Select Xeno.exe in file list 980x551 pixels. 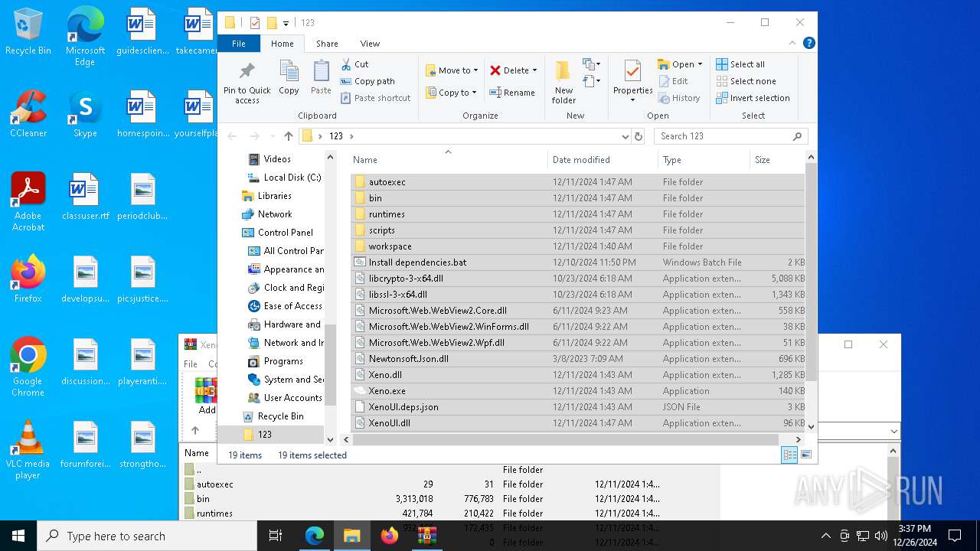(x=578, y=391)
